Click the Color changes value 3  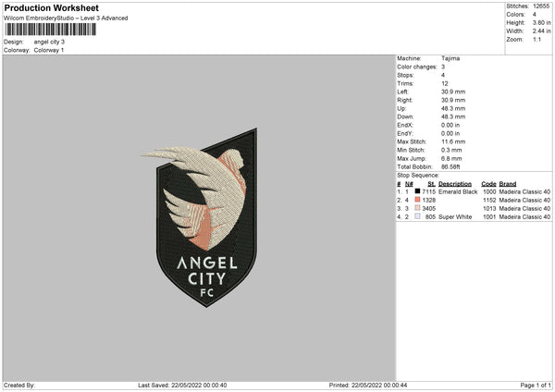click(x=443, y=67)
